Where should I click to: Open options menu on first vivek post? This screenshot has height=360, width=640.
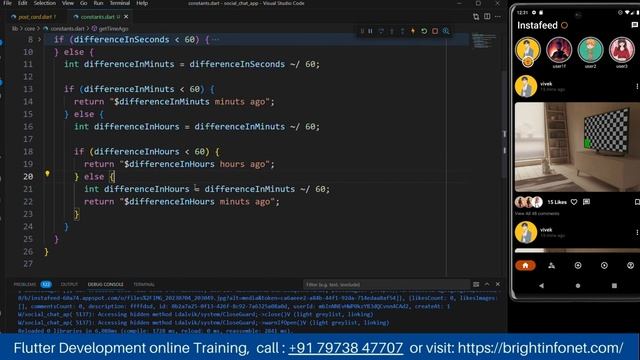coord(637,86)
